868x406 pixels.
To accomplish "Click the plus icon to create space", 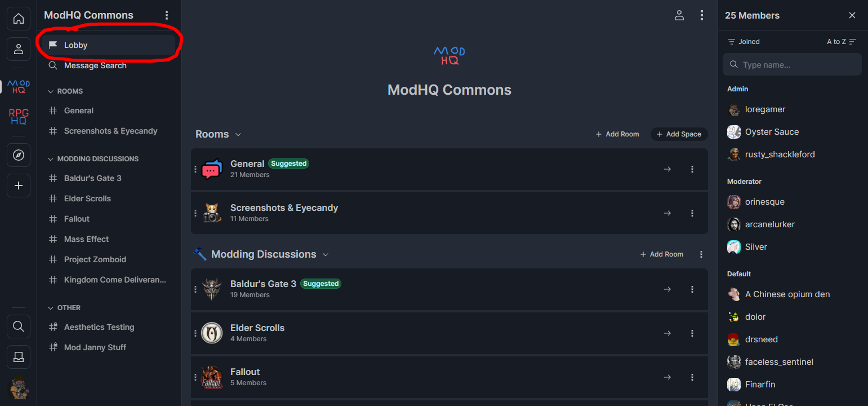I will click(19, 186).
